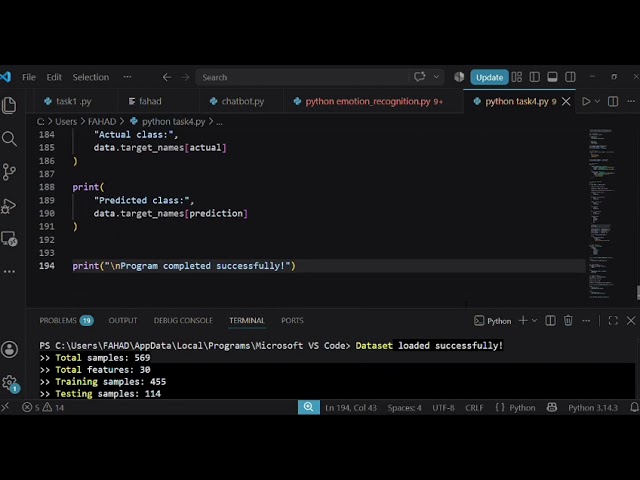The image size is (640, 480).
Task: Split the terminal pane
Action: tap(550, 320)
